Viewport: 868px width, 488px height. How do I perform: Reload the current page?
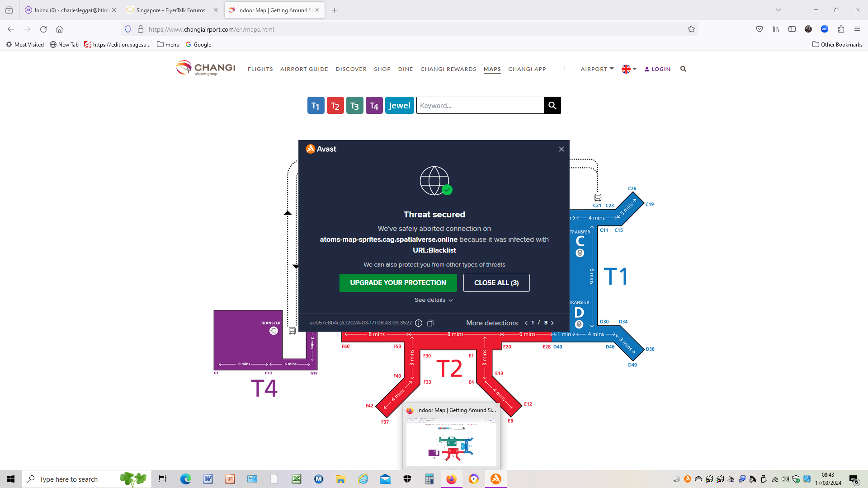[43, 29]
